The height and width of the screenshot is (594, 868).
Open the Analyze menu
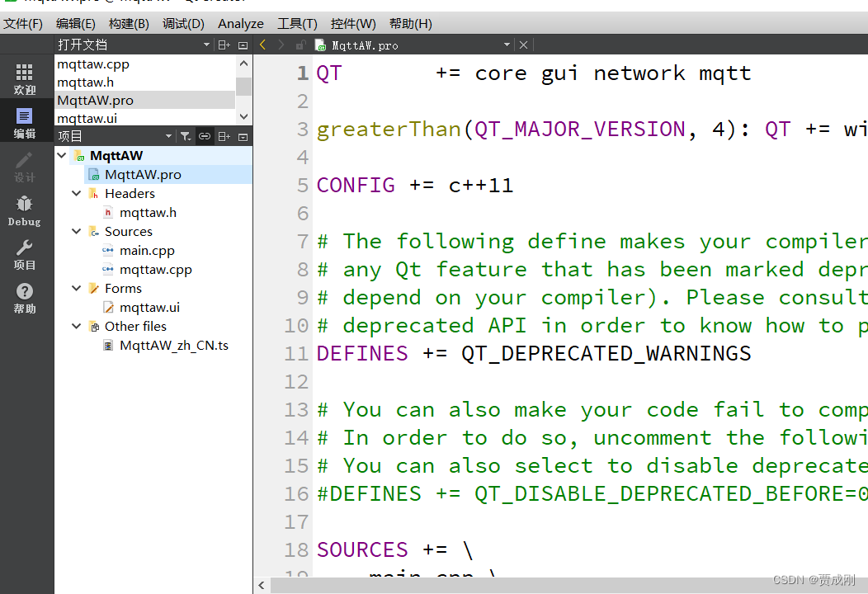(x=241, y=24)
